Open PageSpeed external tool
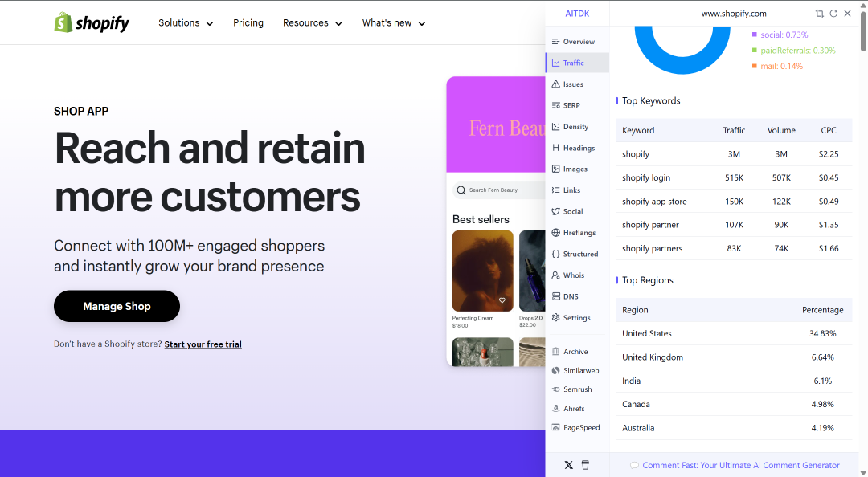 (577, 427)
